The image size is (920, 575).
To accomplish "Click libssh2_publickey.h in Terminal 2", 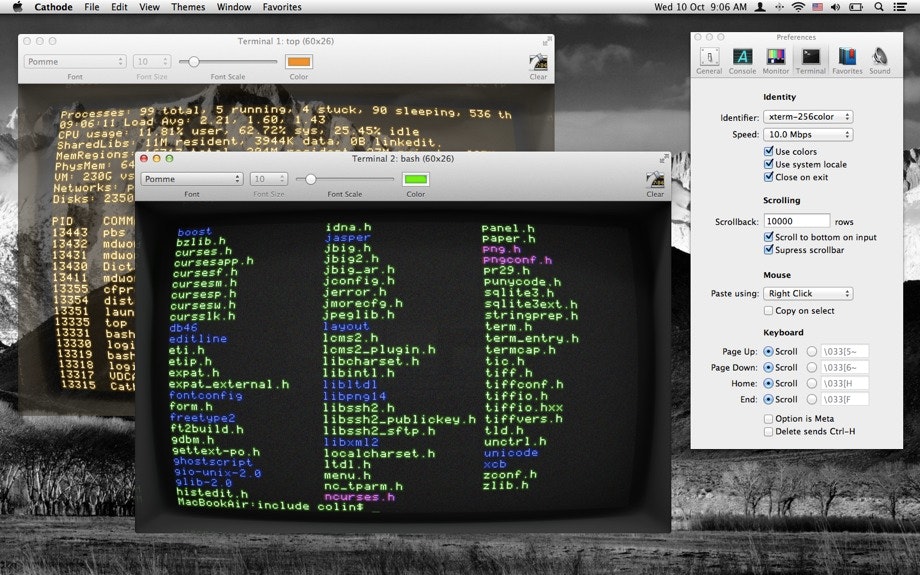I will coord(399,420).
